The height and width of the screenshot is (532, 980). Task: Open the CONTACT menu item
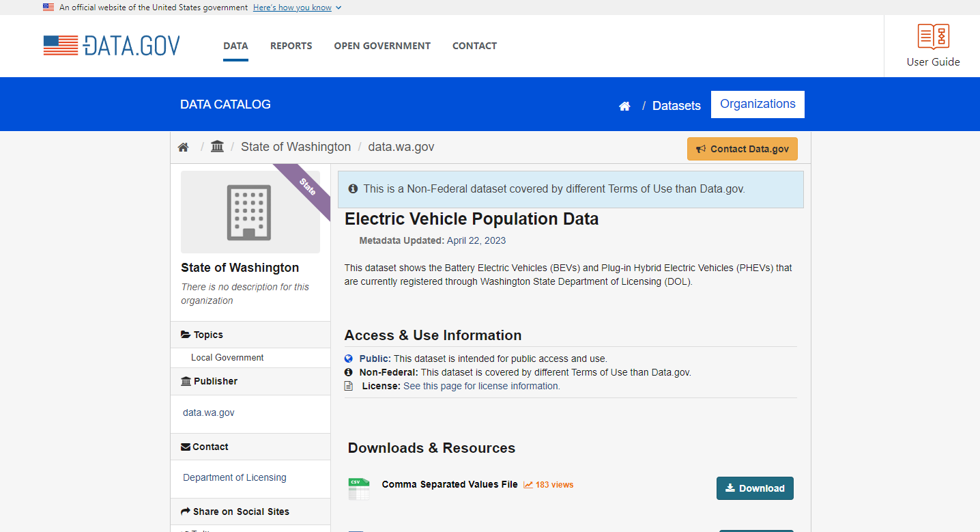[474, 46]
